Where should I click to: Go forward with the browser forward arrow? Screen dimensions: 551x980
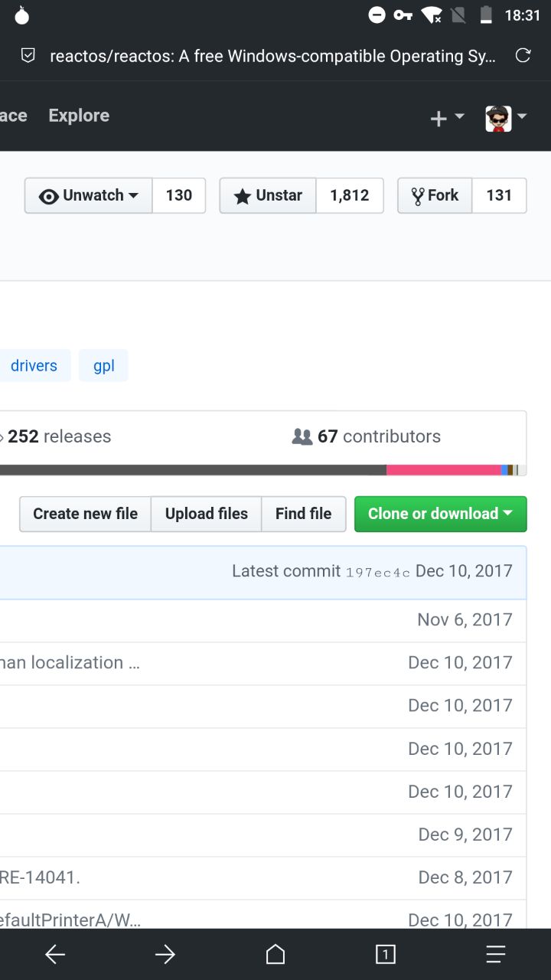165,954
